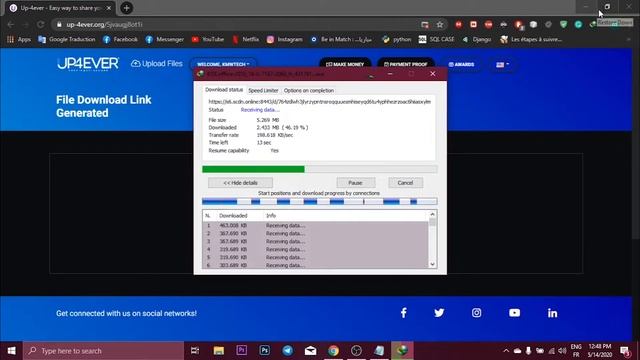This screenshot has width=640, height=360.
Task: Open the Facebook bookmark
Action: 120,39
